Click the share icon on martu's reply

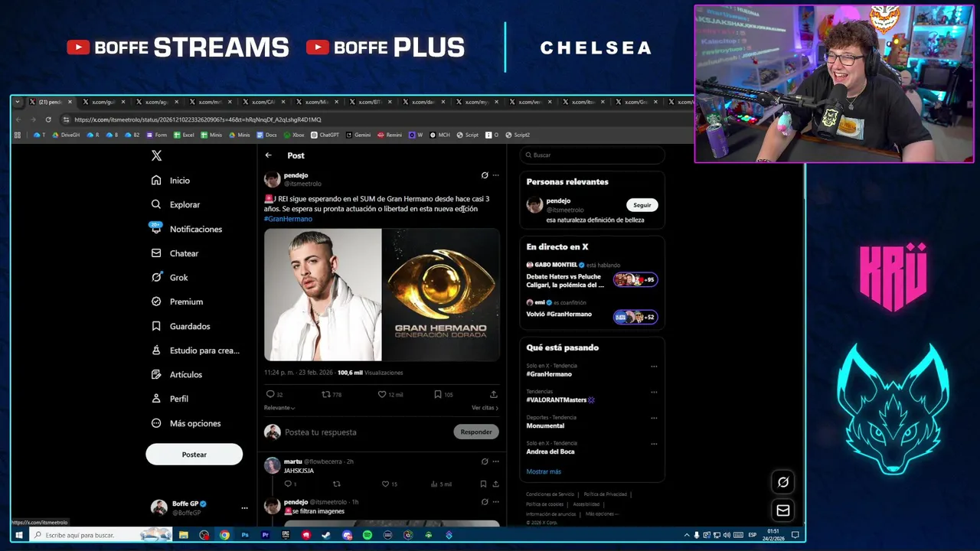[495, 484]
